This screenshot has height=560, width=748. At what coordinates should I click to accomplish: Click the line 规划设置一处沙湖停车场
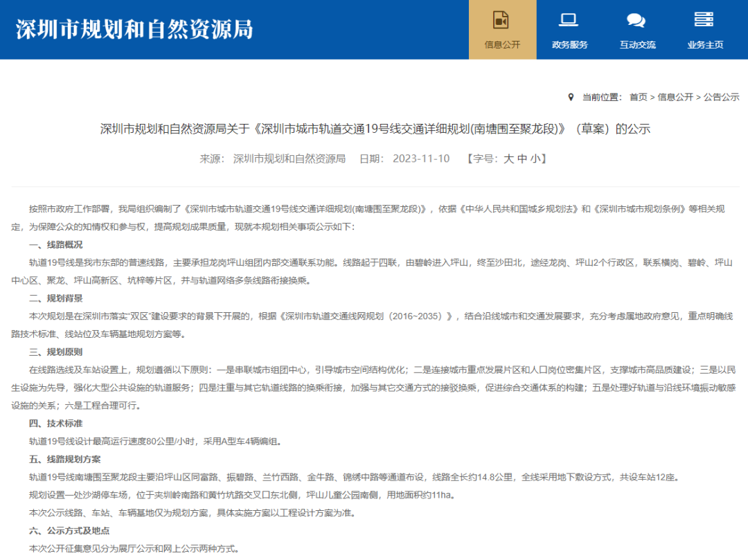pyautogui.click(x=243, y=495)
